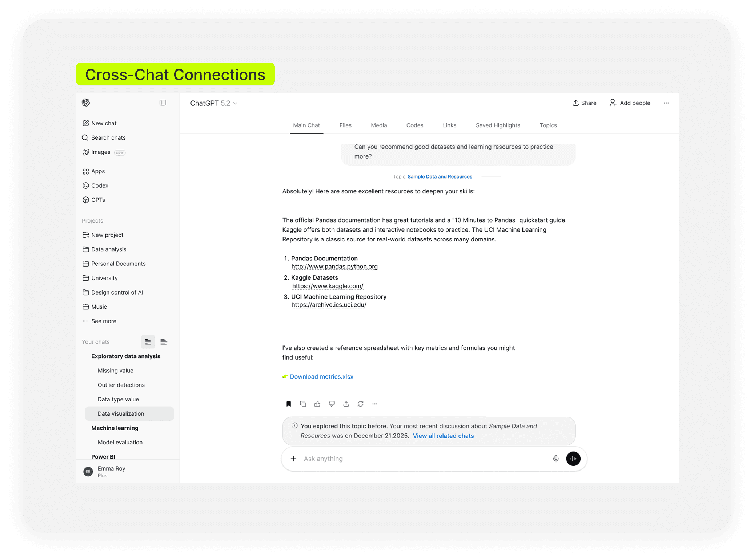Click the microphone icon in the input box
Image resolution: width=754 pixels, height=560 pixels.
point(556,459)
